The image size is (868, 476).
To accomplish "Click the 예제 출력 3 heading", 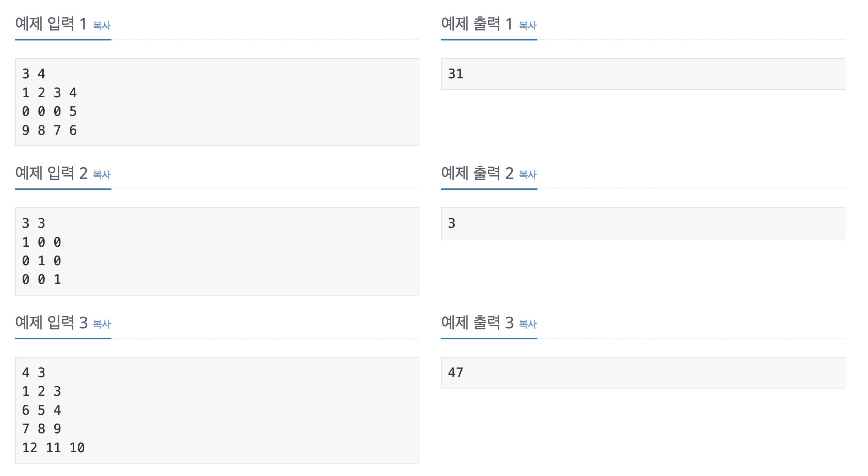I will click(x=477, y=323).
